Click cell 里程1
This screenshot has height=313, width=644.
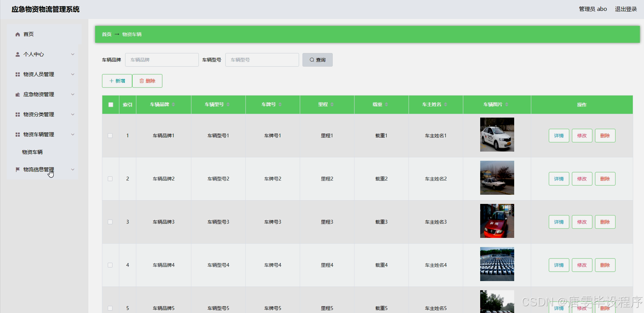click(327, 136)
